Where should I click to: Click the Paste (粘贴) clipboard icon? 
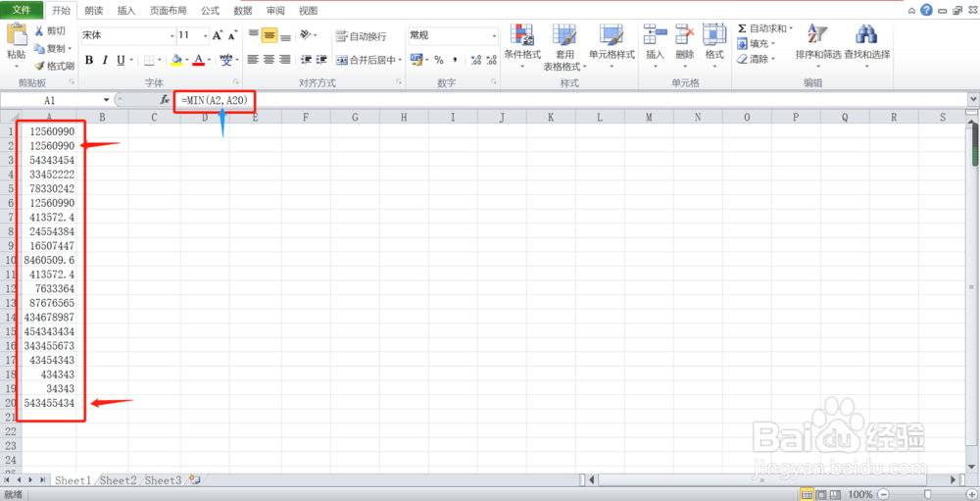point(17,35)
